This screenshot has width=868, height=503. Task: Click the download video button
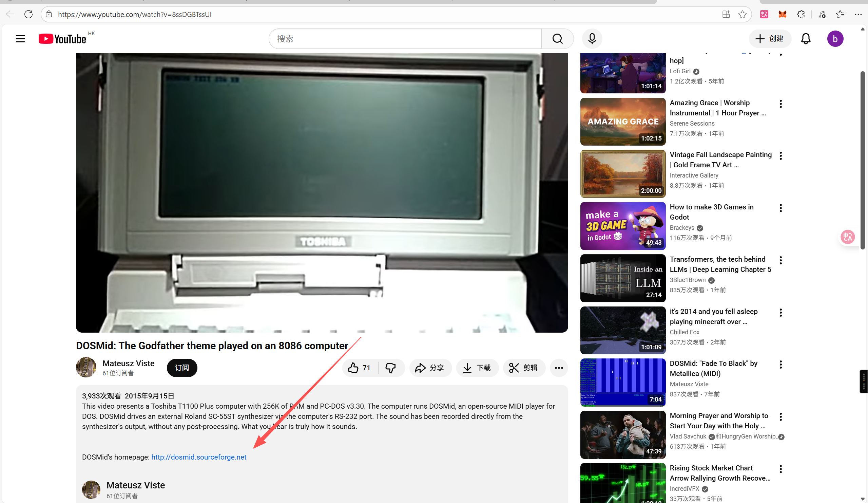[x=477, y=368]
